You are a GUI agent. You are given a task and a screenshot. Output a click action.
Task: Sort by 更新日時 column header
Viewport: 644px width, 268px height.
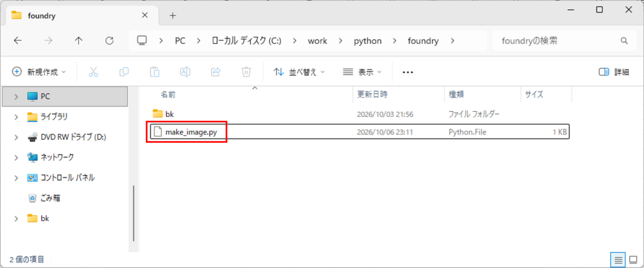[372, 94]
